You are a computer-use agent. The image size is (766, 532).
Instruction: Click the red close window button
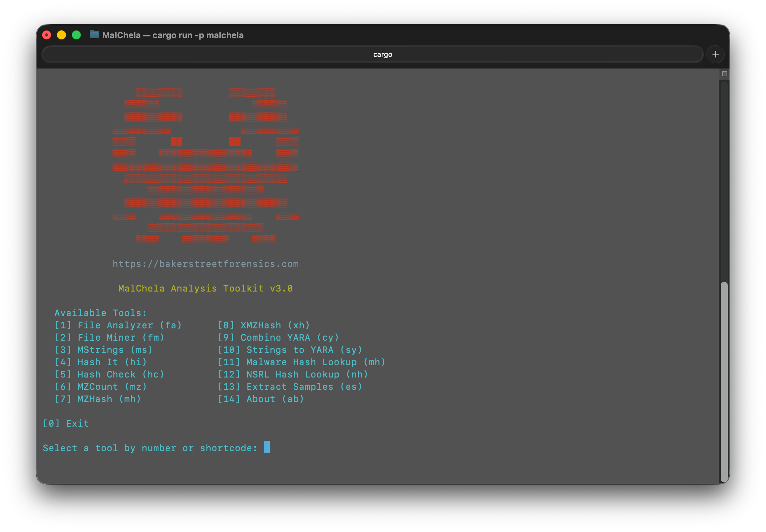point(47,35)
